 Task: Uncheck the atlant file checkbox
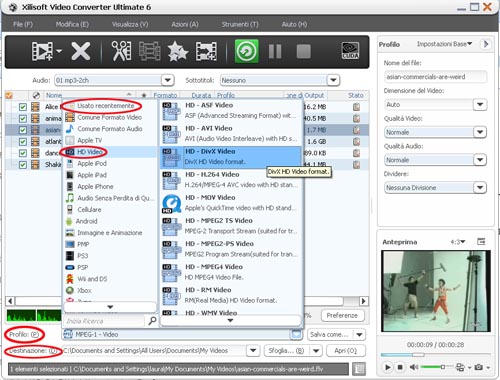(x=23, y=142)
